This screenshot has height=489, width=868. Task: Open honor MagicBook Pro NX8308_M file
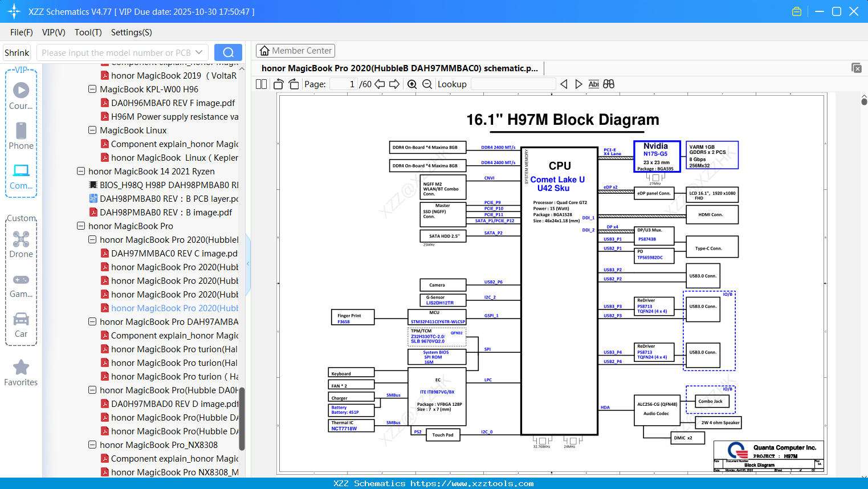pos(174,472)
